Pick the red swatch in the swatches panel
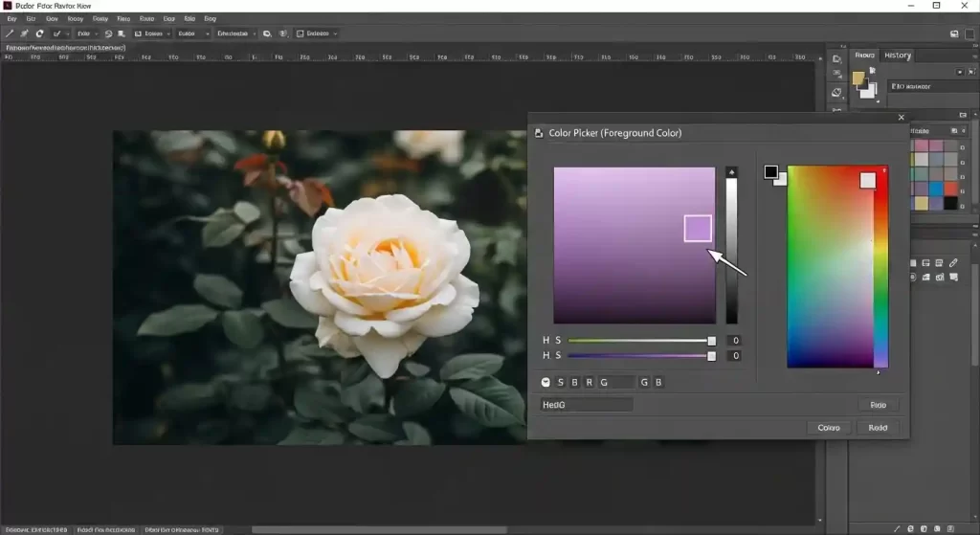 click(950, 189)
